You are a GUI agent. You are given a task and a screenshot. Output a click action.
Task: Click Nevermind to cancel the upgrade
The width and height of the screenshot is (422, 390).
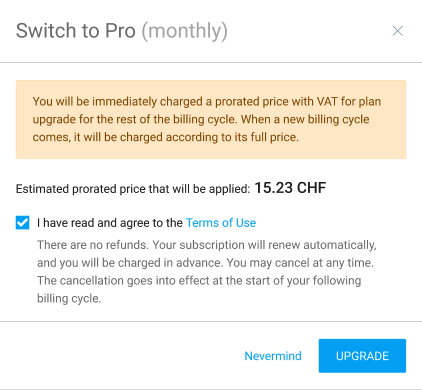[273, 356]
